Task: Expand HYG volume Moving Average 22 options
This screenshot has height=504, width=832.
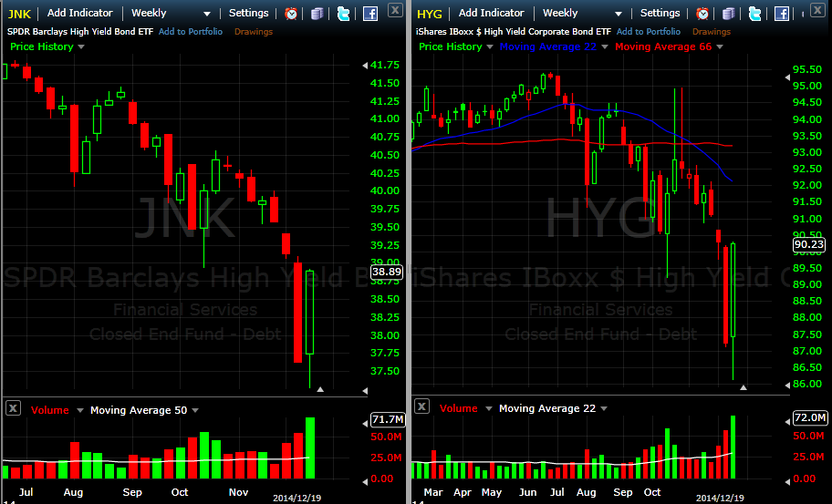Action: pyautogui.click(x=604, y=408)
